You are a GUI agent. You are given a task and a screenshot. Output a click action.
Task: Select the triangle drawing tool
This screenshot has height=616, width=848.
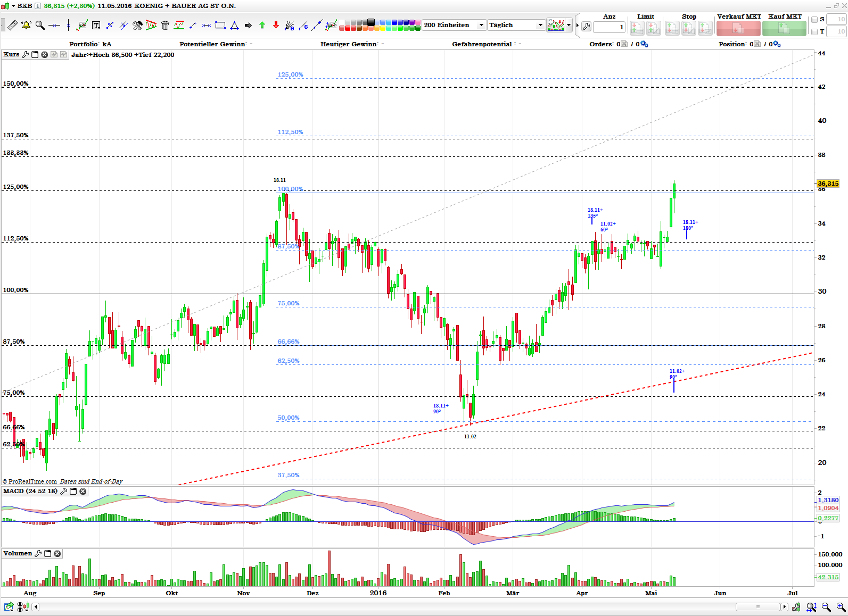234,25
